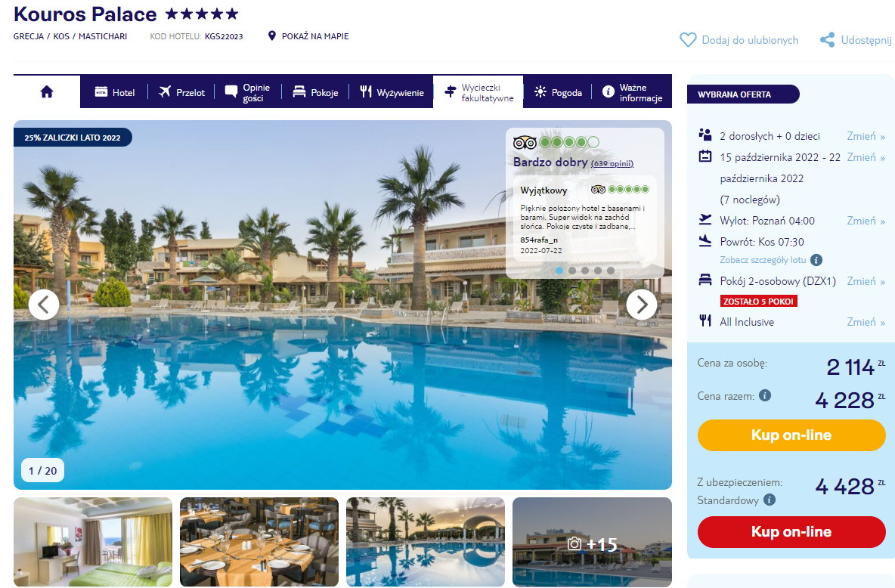Screen dimensions: 895x588
Task: Click the home icon tab
Action: click(x=47, y=91)
